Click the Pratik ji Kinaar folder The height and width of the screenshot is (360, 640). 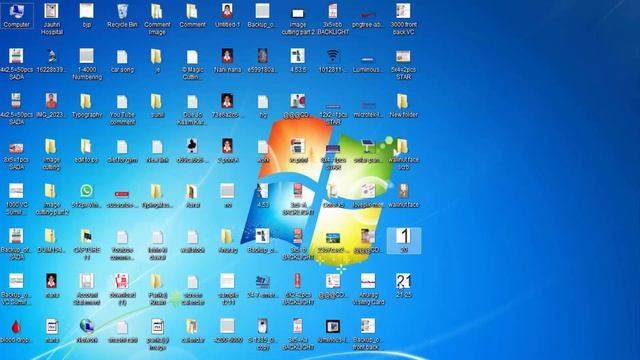[157, 289]
